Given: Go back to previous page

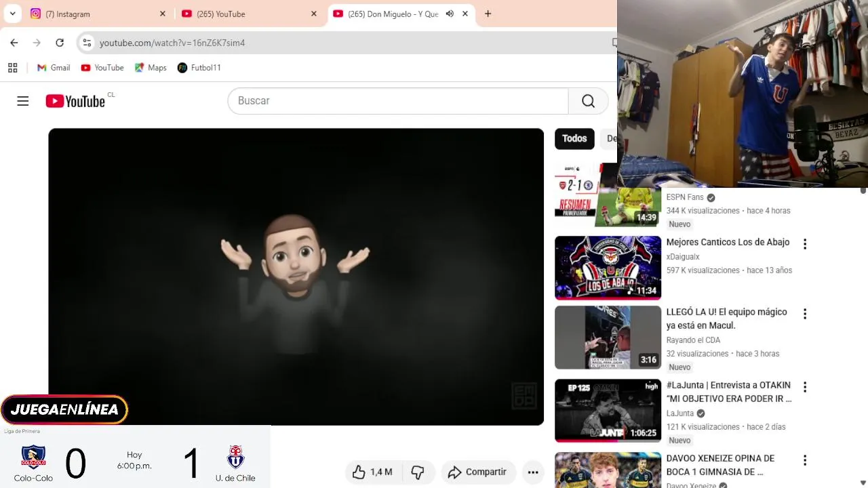Looking at the screenshot, I should [14, 43].
